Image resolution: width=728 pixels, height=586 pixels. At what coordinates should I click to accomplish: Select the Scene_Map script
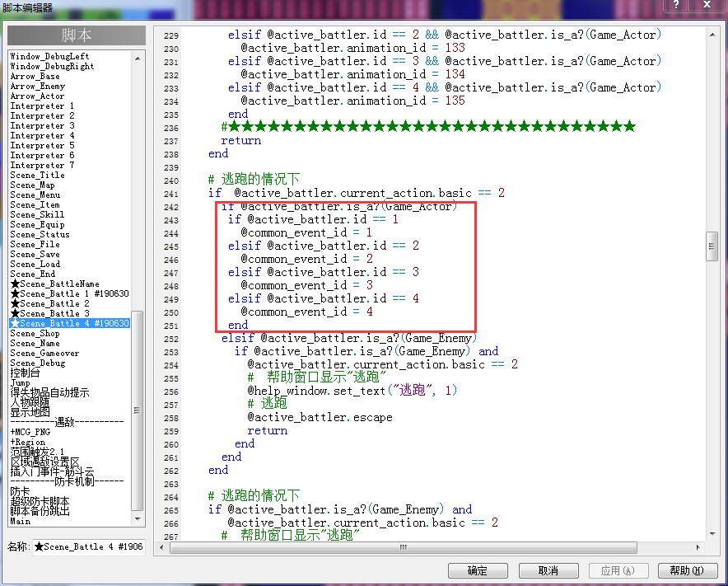click(32, 185)
